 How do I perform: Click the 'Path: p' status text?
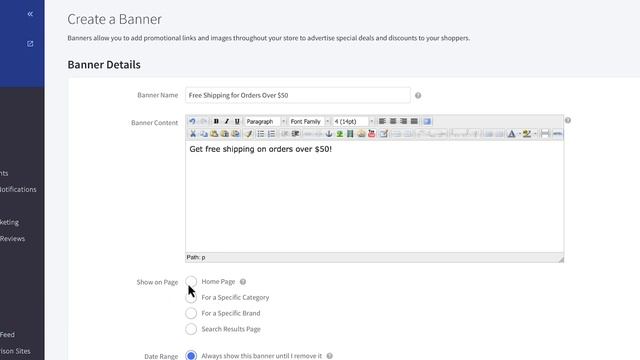point(196,257)
